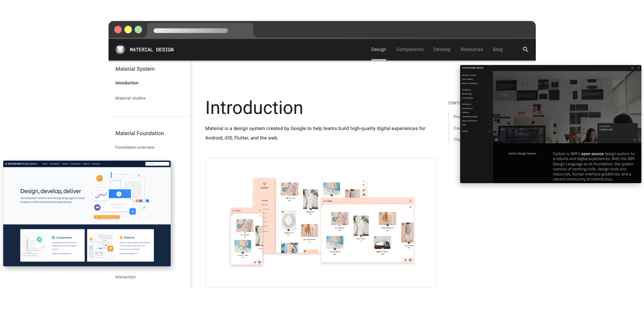The width and height of the screenshot is (644, 309).
Task: Click purple color swatch in Atlassian illustration
Action: coord(141,201)
